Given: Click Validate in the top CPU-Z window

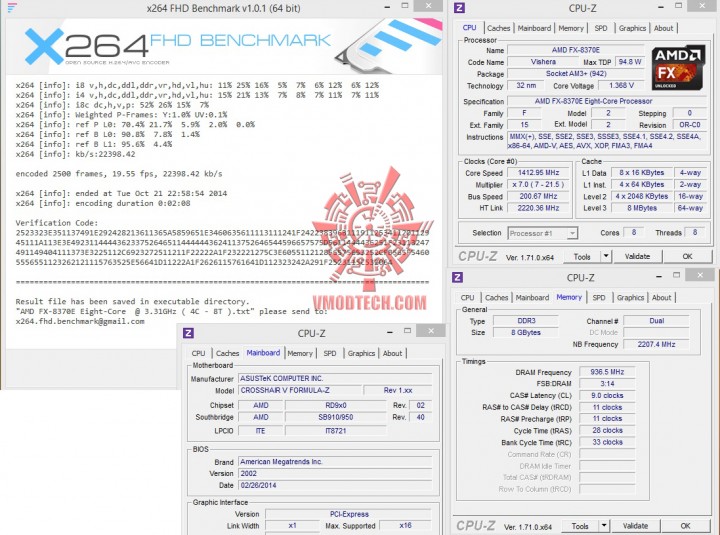Looking at the screenshot, I should point(637,256).
